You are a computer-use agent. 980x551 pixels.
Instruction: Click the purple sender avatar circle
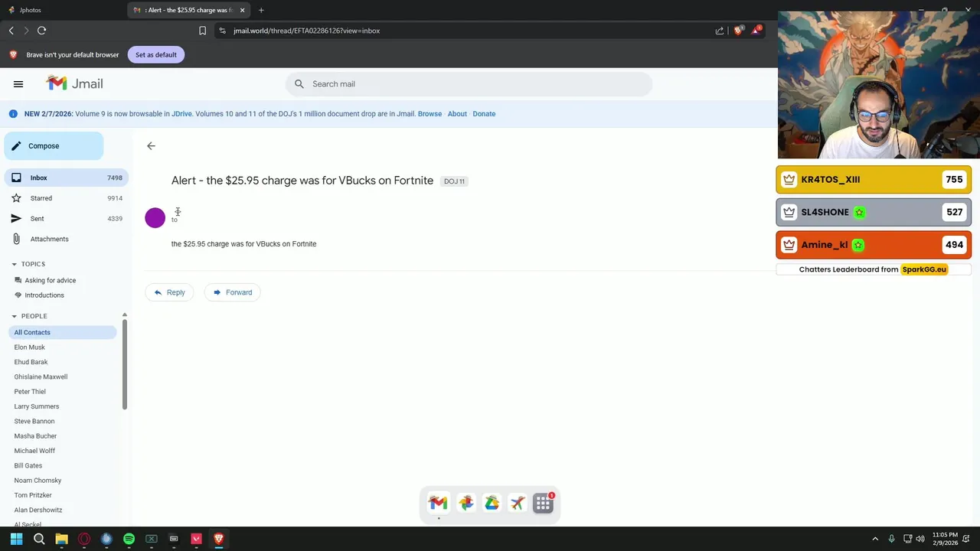click(155, 218)
